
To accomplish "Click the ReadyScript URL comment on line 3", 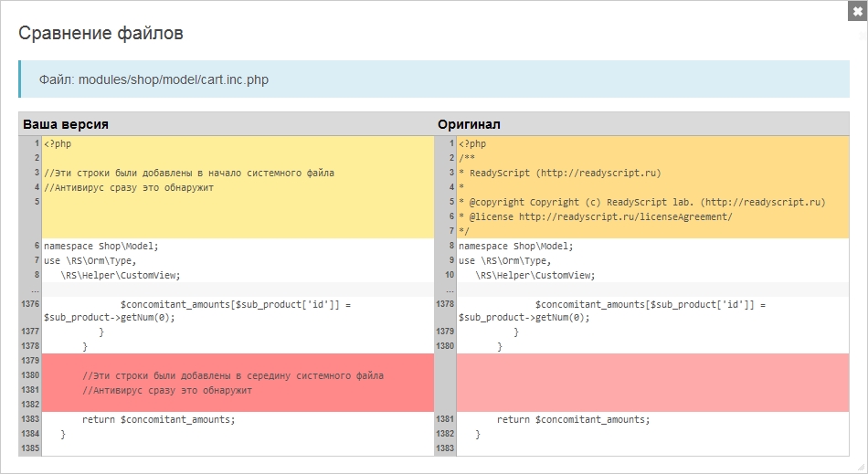I will (x=559, y=173).
